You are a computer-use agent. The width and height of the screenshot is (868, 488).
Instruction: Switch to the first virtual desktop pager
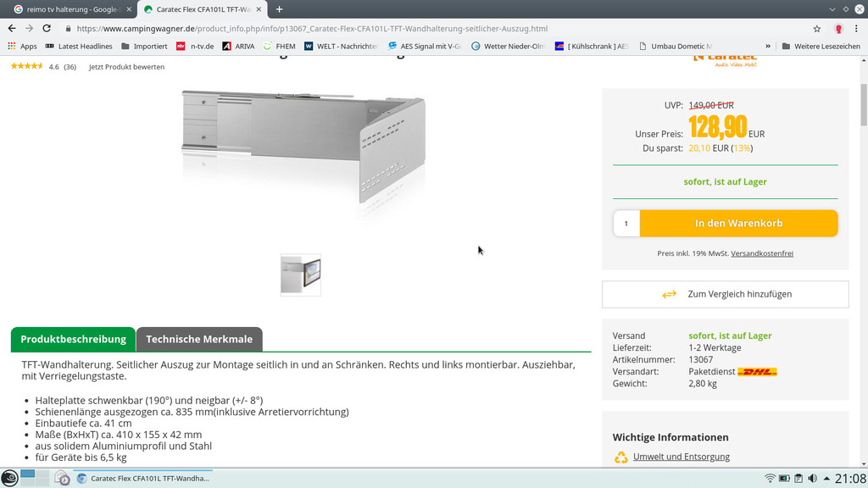click(x=28, y=474)
